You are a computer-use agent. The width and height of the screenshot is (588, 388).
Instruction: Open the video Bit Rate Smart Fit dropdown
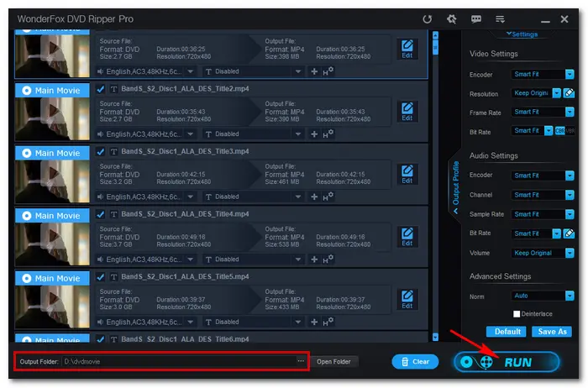click(549, 130)
